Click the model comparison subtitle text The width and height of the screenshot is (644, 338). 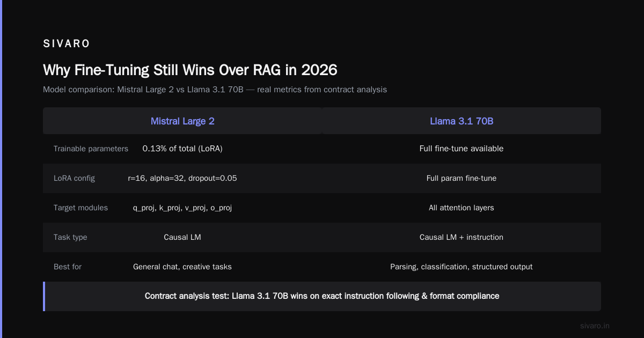[215, 90]
